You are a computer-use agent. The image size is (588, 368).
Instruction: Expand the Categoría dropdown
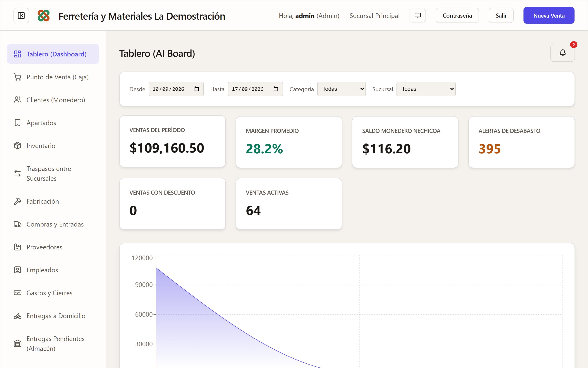341,89
